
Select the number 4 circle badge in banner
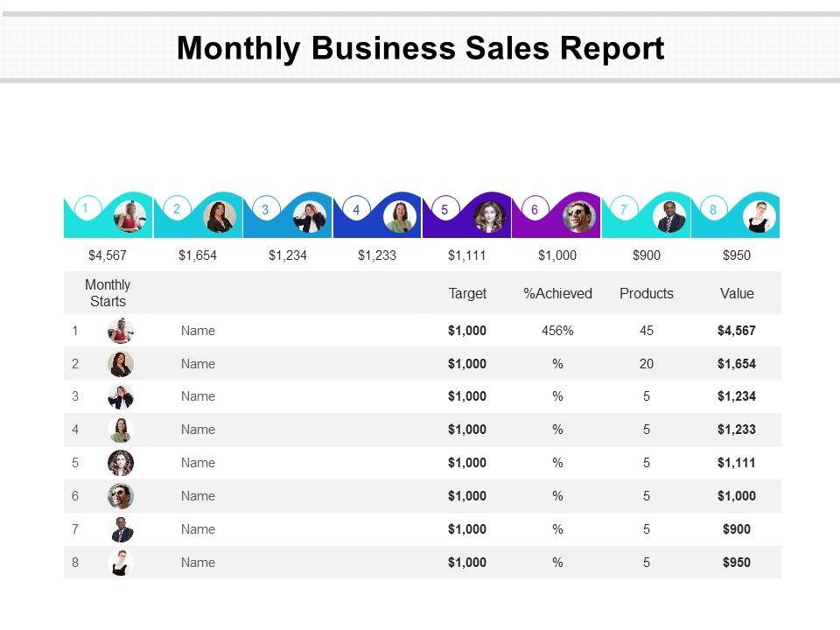[x=356, y=210]
